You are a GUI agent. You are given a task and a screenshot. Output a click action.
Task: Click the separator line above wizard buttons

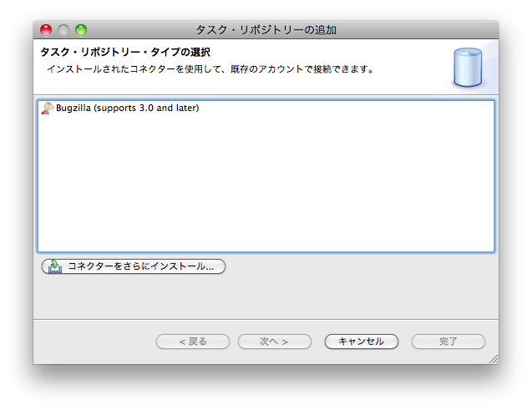tap(266, 318)
